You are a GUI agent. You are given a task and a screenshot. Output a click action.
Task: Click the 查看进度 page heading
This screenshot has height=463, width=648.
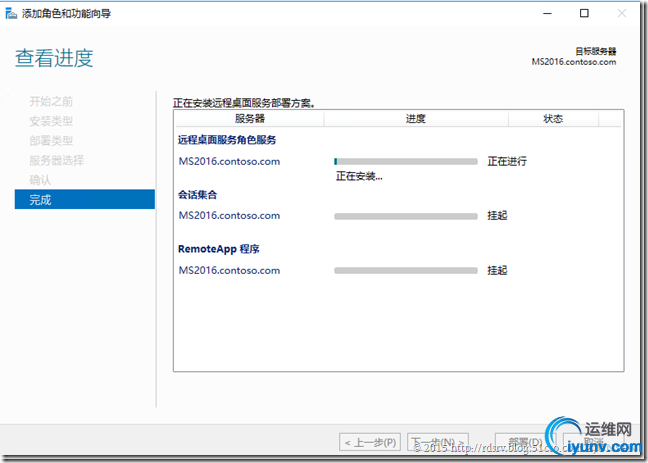pyautogui.click(x=54, y=58)
